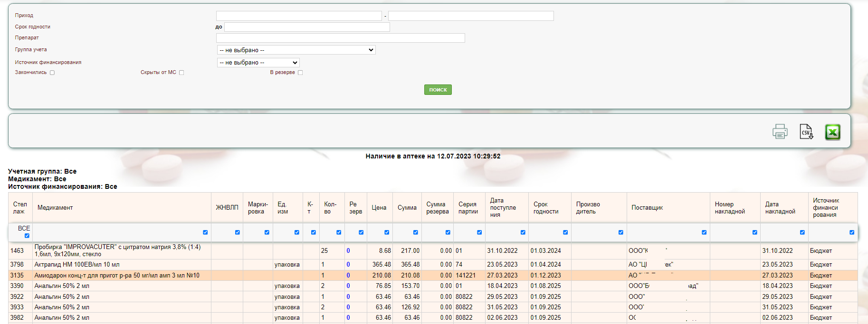Click the Срок годности date field
This screenshot has width=868, height=324.
307,27
